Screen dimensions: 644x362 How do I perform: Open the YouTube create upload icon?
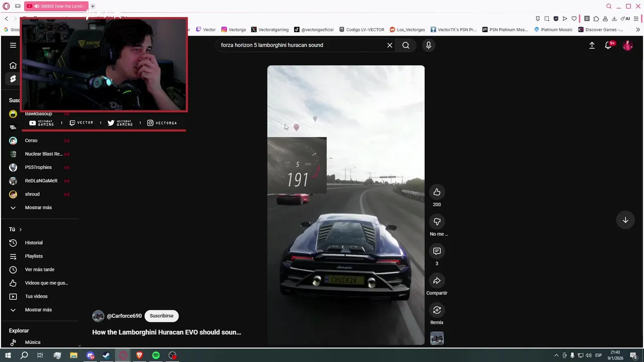pyautogui.click(x=592, y=45)
